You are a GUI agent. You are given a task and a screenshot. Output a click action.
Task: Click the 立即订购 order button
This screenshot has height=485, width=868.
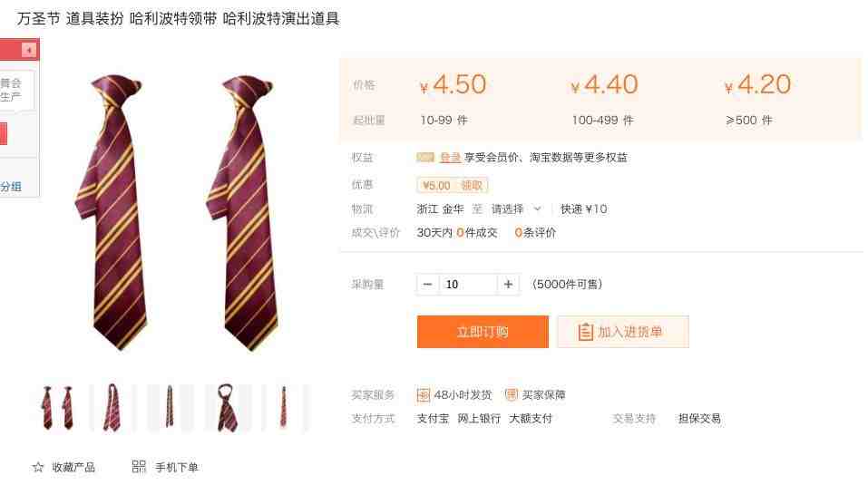coord(483,332)
